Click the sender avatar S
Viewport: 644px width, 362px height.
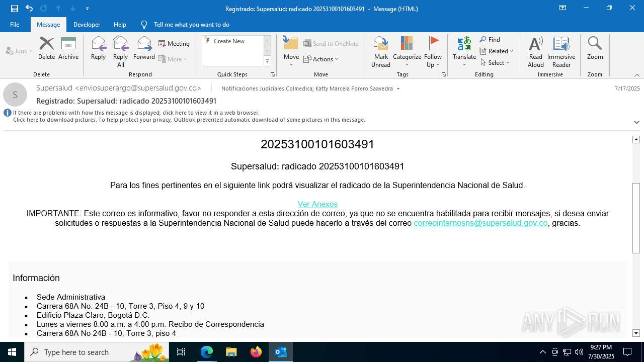(x=15, y=95)
